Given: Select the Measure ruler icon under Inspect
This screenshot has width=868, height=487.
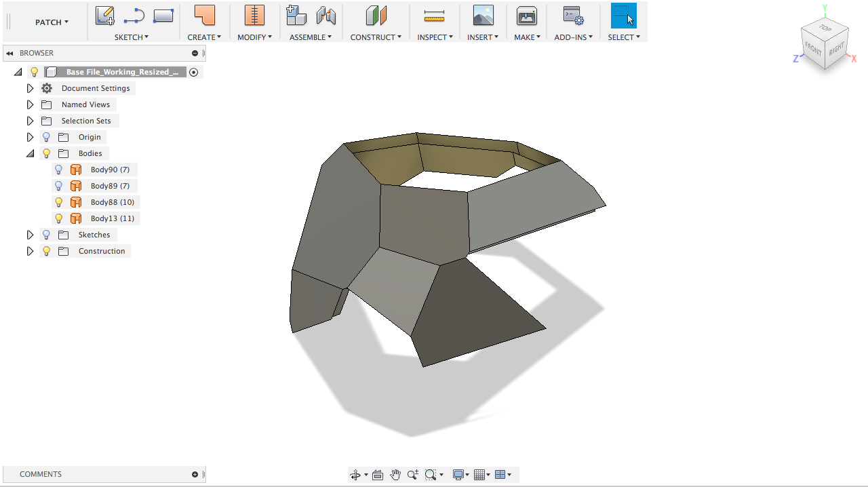Looking at the screenshot, I should [434, 16].
